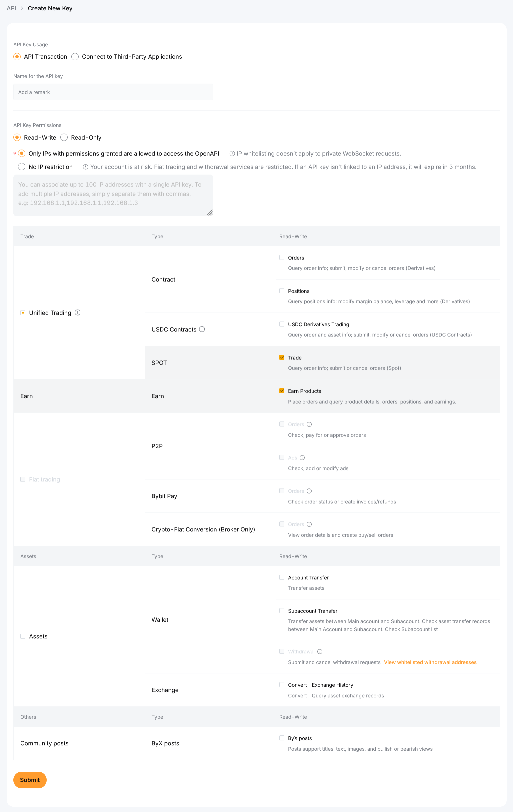This screenshot has width=513, height=812.
Task: Go to API breadcrumb link
Action: tap(11, 8)
